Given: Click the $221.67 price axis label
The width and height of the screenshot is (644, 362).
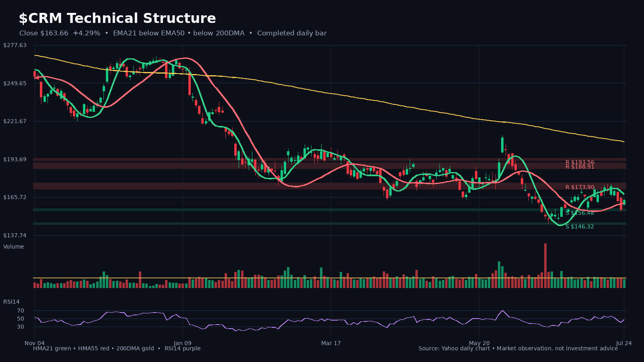Looking at the screenshot, I should pyautogui.click(x=15, y=121).
